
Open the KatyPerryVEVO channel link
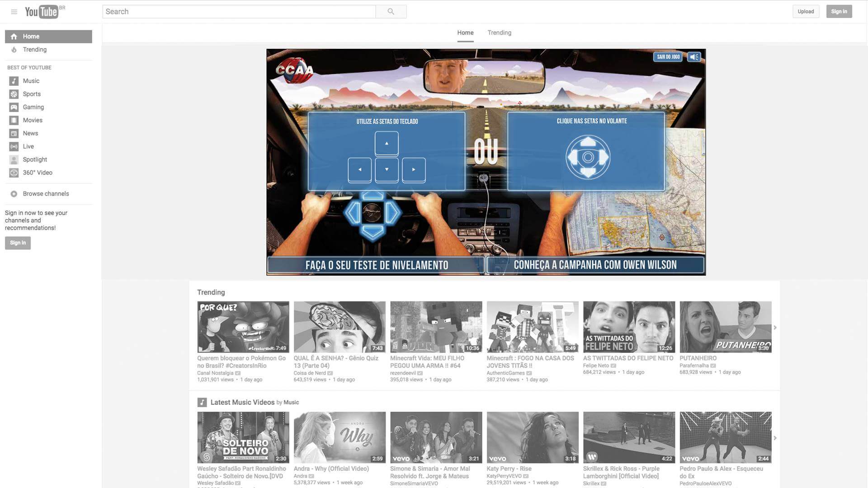(504, 476)
